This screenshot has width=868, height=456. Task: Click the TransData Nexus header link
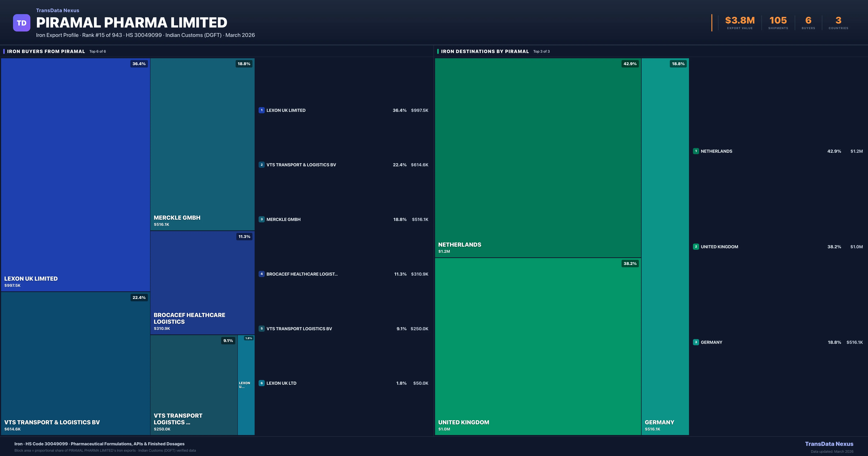click(x=58, y=10)
